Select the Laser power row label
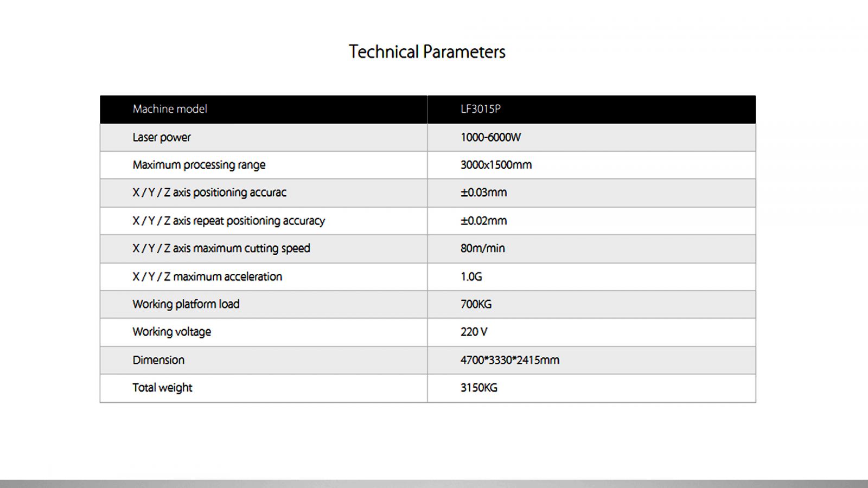 click(162, 137)
